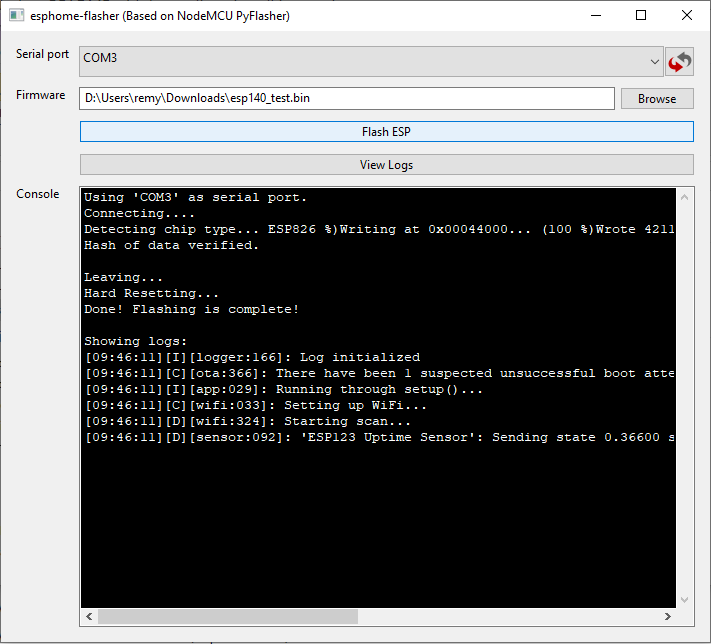The width and height of the screenshot is (711, 644).
Task: Click the console scroll up arrow
Action: (685, 197)
